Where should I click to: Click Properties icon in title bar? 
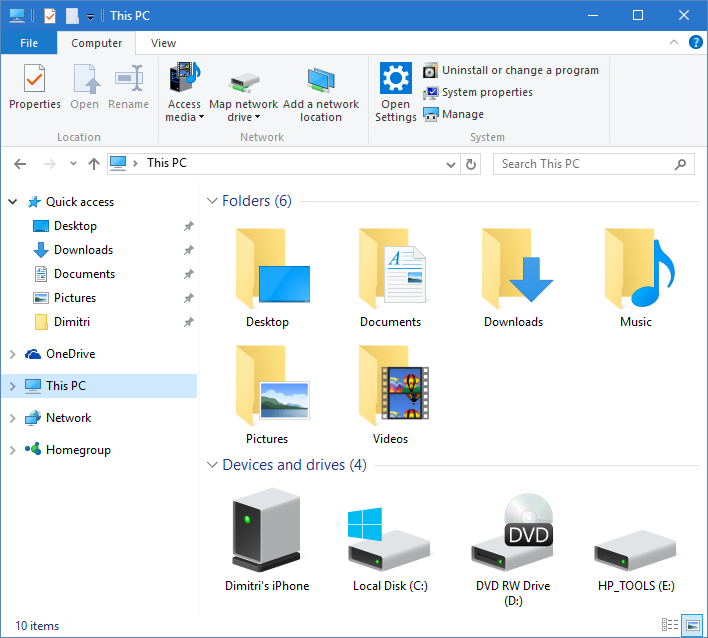50,16
